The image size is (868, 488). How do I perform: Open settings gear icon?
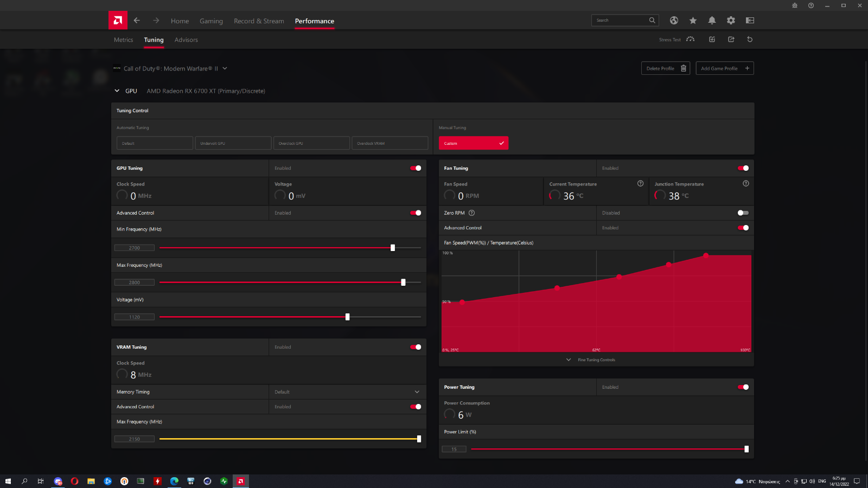pos(731,20)
